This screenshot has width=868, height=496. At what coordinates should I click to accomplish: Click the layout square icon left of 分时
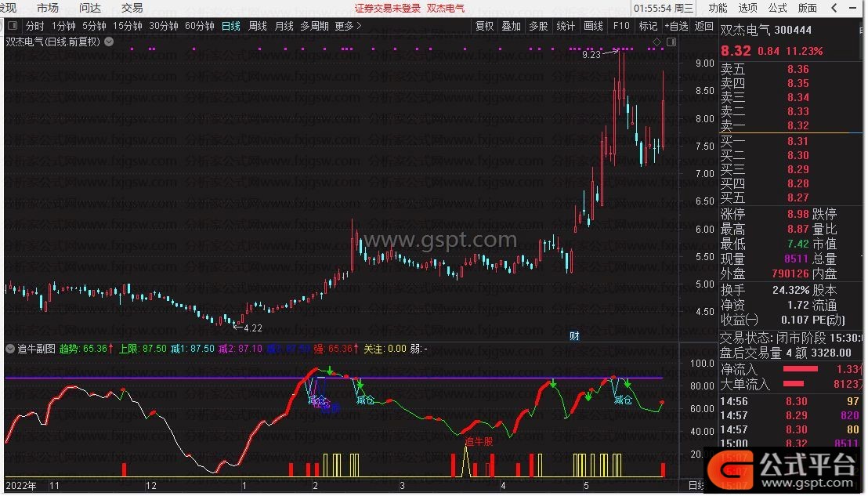click(x=13, y=25)
